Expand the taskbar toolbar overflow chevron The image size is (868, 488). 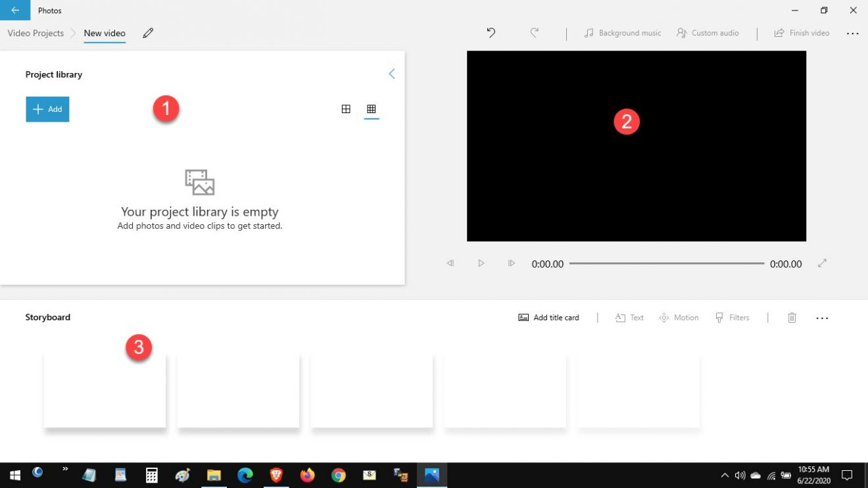[x=65, y=469]
